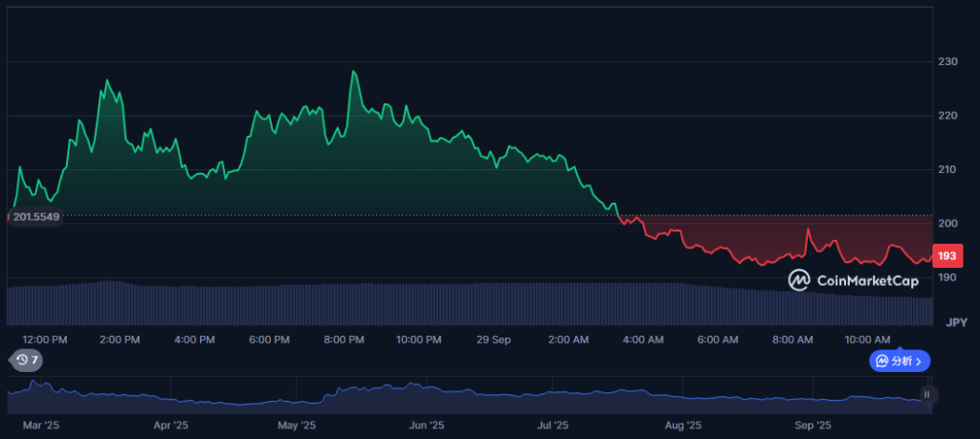980x439 pixels.
Task: Click the 12:00 PM time axis label
Action: tap(45, 340)
